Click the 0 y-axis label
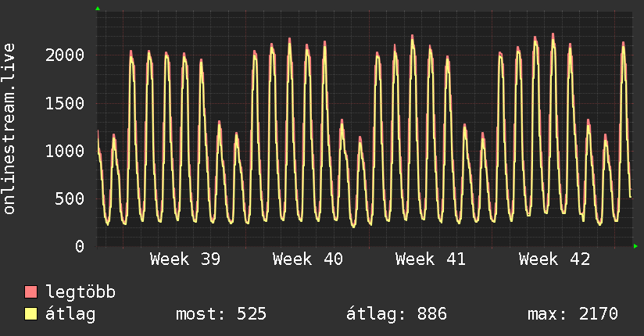644x336 pixels. click(x=80, y=246)
